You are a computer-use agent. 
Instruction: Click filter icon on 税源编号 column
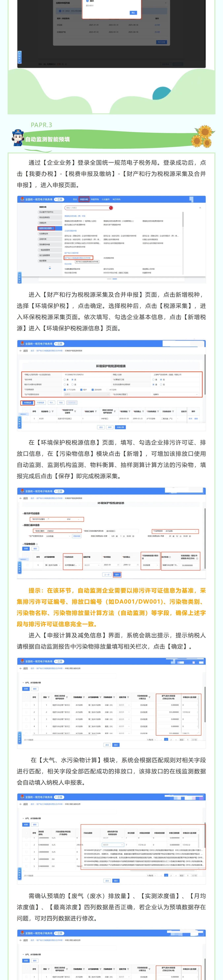tap(53, 411)
